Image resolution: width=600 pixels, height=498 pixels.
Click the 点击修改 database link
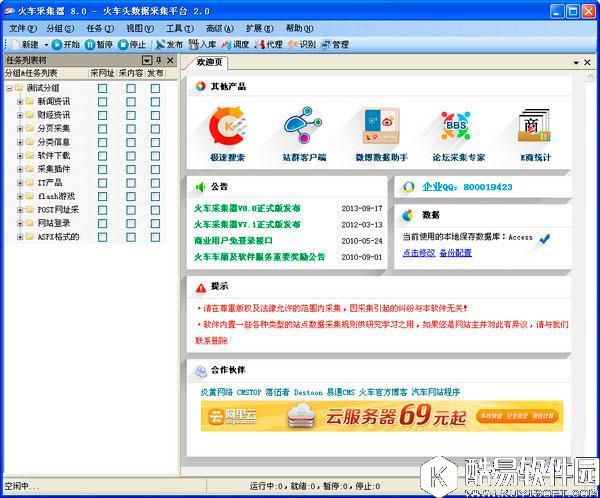419,253
